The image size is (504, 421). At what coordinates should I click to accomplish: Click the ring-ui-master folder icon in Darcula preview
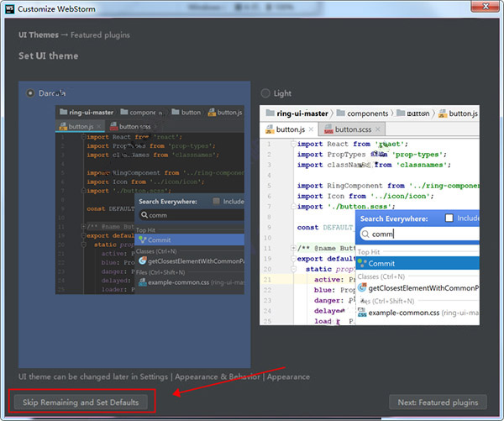(63, 112)
